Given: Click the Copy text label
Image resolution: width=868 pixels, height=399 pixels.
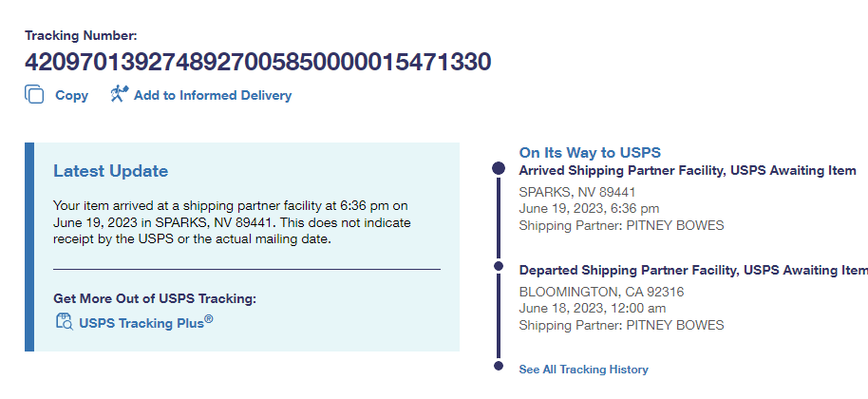Looking at the screenshot, I should click(71, 95).
